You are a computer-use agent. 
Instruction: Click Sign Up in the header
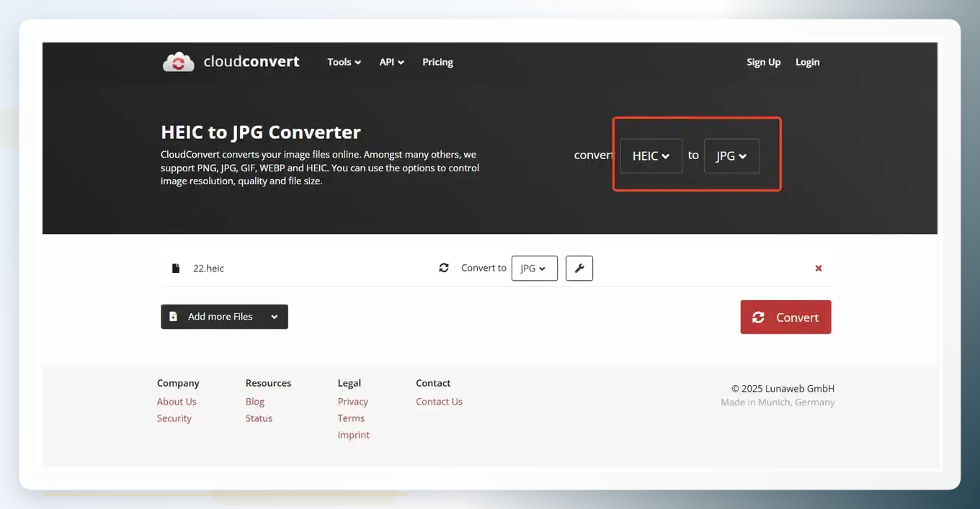click(764, 62)
